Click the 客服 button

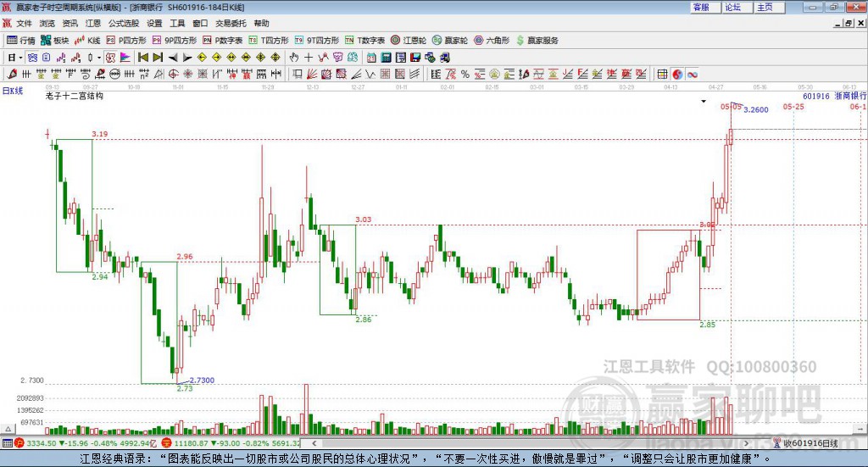click(x=701, y=7)
